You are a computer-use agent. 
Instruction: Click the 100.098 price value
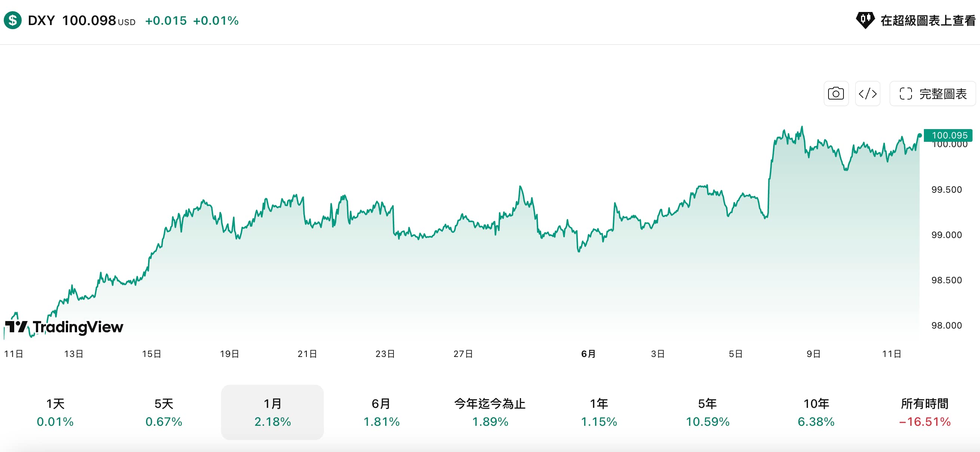tap(89, 21)
